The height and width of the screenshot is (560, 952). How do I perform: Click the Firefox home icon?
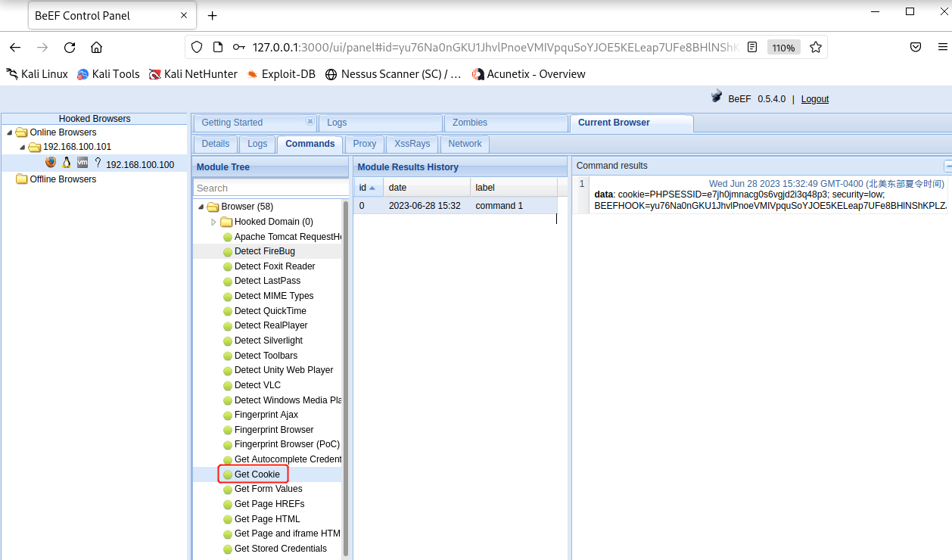(96, 47)
